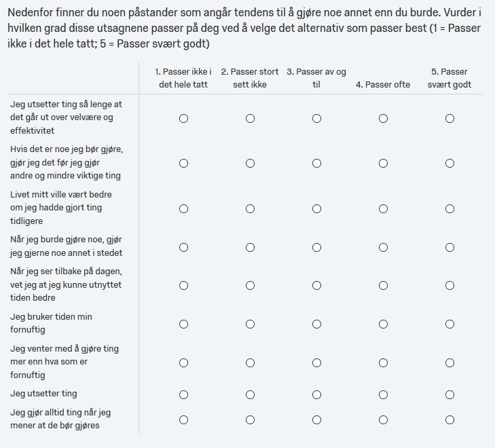This screenshot has height=448, width=495.
Task: Choose 'Passer ikke i det hele tatt' for 'Jeg bruker tiden min fornuftig'
Action: click(x=183, y=324)
